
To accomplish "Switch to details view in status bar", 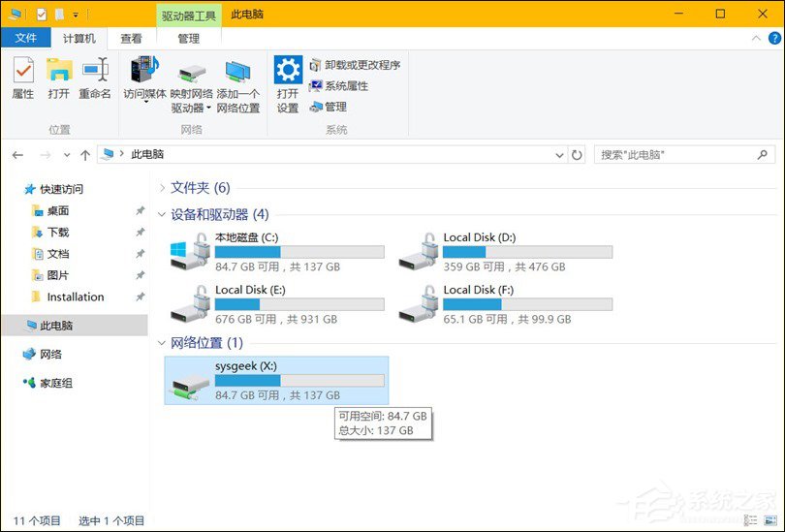I will point(750,521).
